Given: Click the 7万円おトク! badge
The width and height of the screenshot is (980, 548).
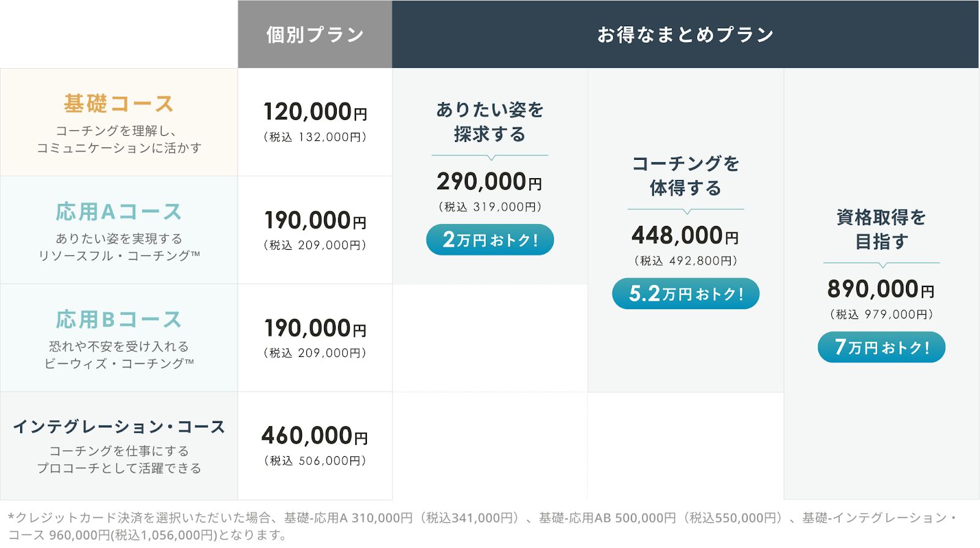Looking at the screenshot, I should click(x=881, y=347).
